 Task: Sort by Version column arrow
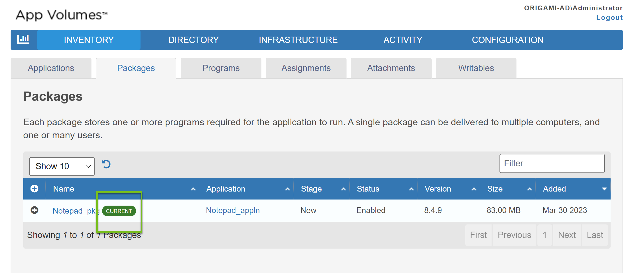474,189
